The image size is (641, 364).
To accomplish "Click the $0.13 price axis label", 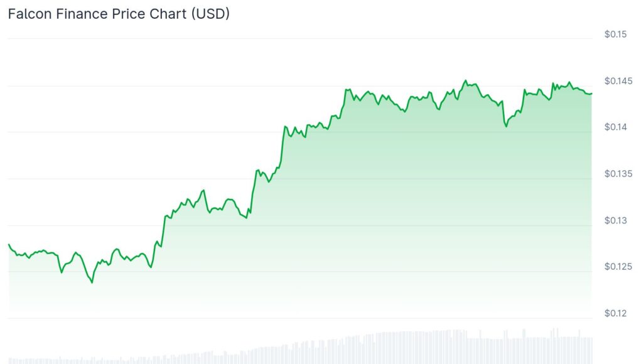I will pyautogui.click(x=615, y=220).
